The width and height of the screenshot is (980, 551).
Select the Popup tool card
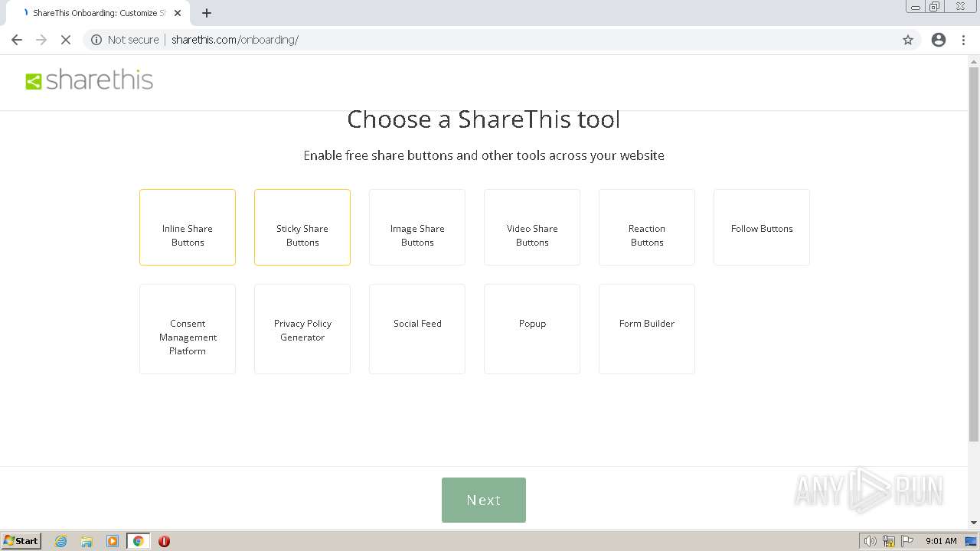pyautogui.click(x=532, y=329)
